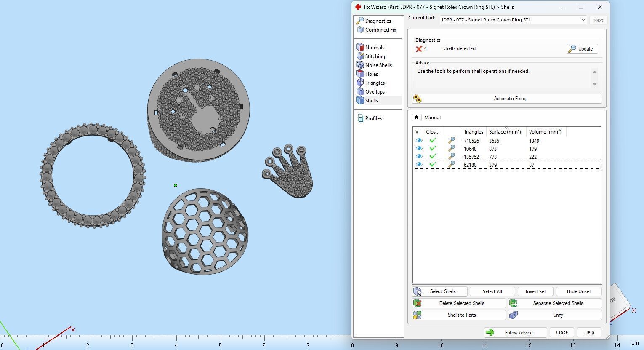Click closed checkmark of 710526 triangles shell

click(433, 141)
